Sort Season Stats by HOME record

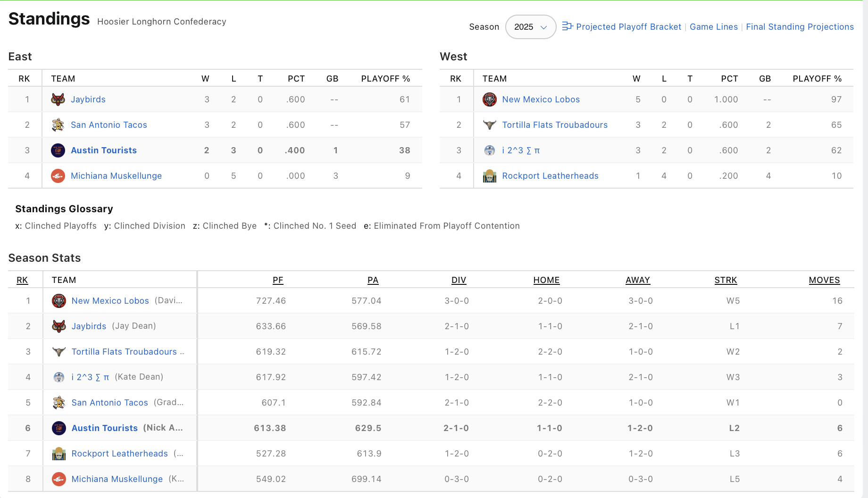[x=546, y=280]
